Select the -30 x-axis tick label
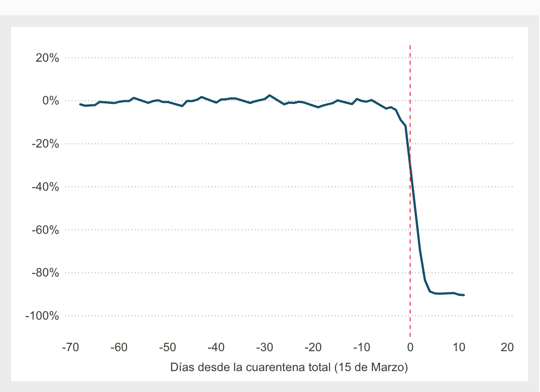The height and width of the screenshot is (392, 540). (x=264, y=347)
